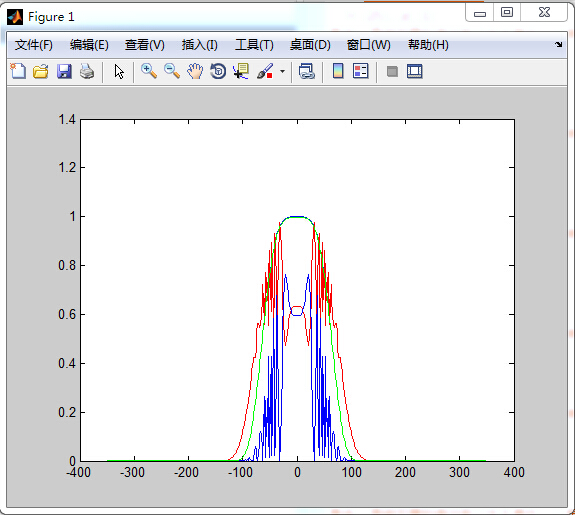This screenshot has width=575, height=515.
Task: Select the Zoom Out magnifier tool
Action: tap(172, 71)
